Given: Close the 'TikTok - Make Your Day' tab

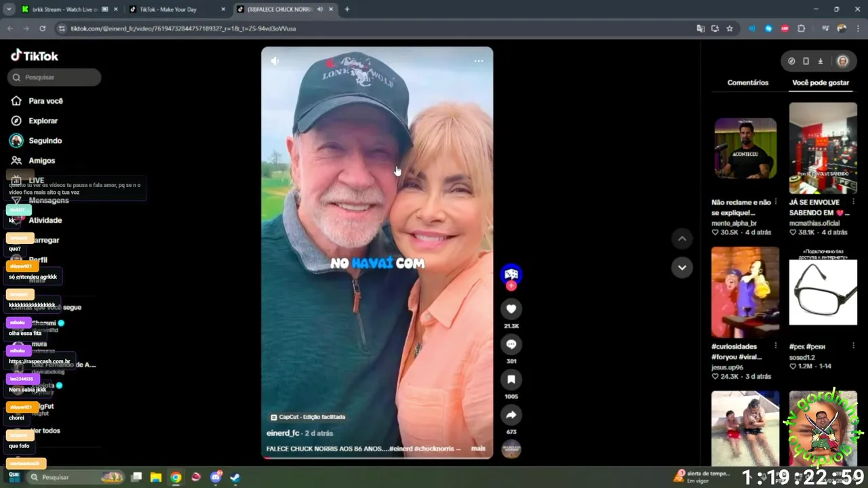Looking at the screenshot, I should pos(223,9).
